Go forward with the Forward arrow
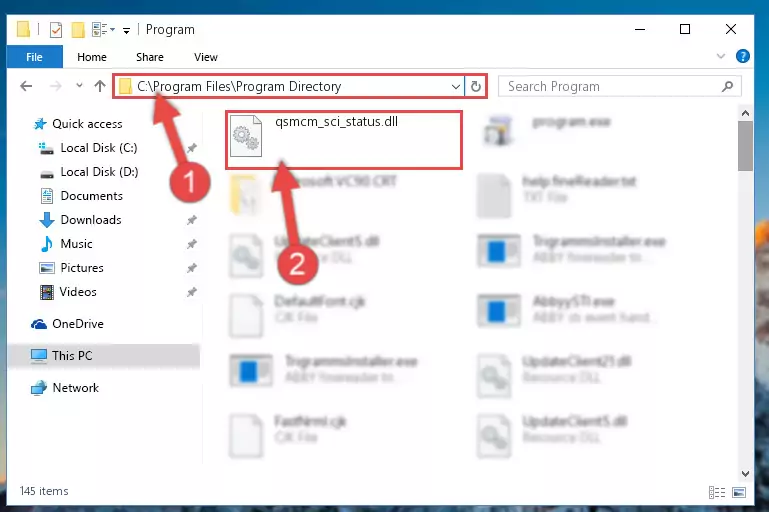This screenshot has height=512, width=769. [x=55, y=86]
